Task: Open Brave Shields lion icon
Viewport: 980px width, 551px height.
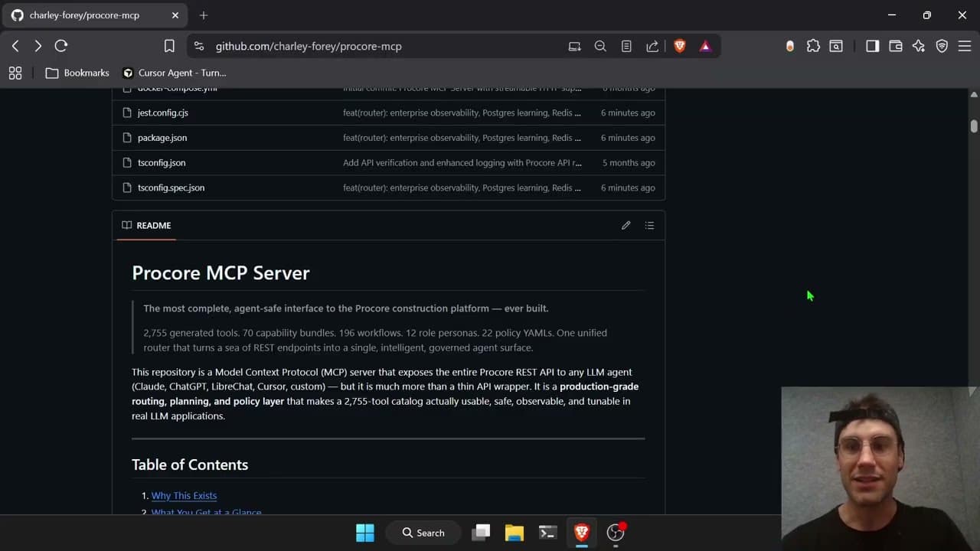Action: 680,46
